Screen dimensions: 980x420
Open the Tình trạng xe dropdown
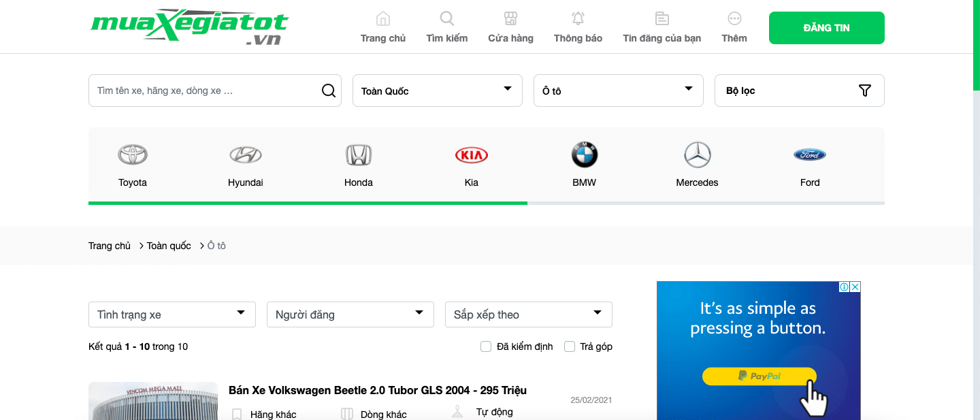(x=172, y=314)
